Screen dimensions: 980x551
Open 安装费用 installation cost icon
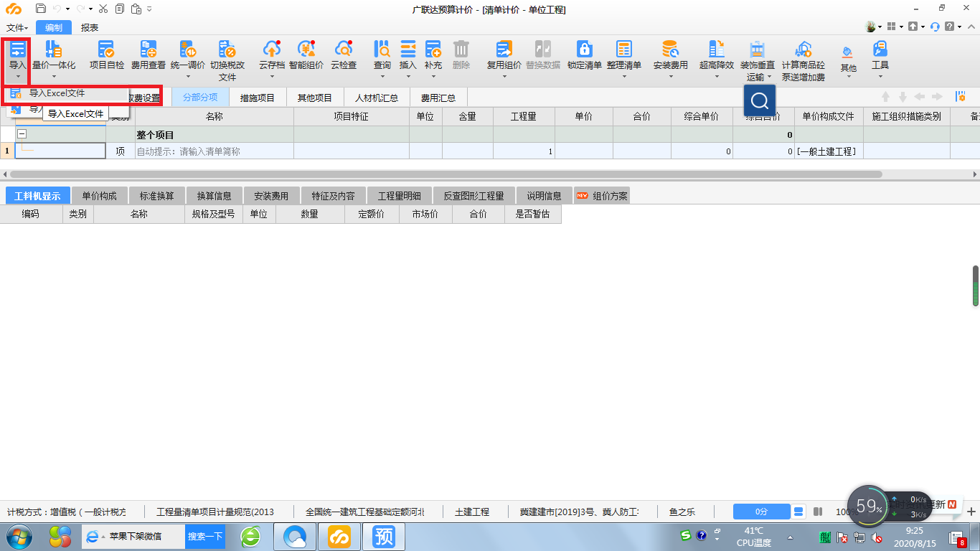[x=671, y=50]
